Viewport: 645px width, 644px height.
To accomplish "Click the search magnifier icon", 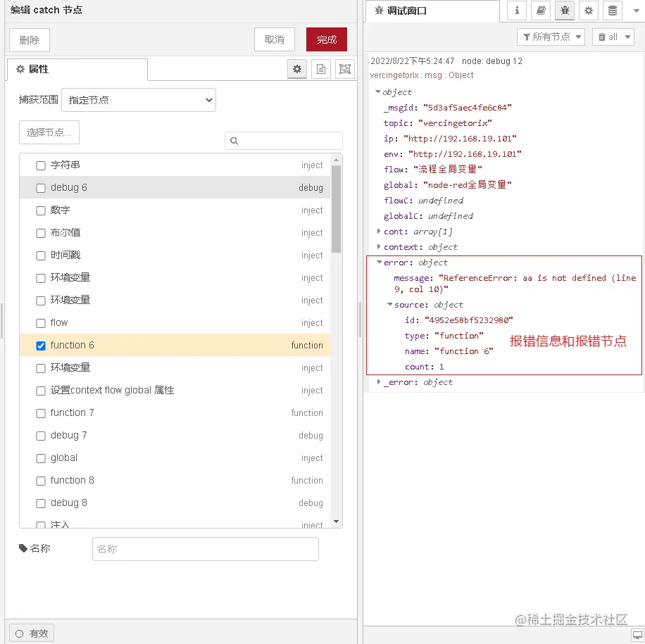I will (x=234, y=141).
